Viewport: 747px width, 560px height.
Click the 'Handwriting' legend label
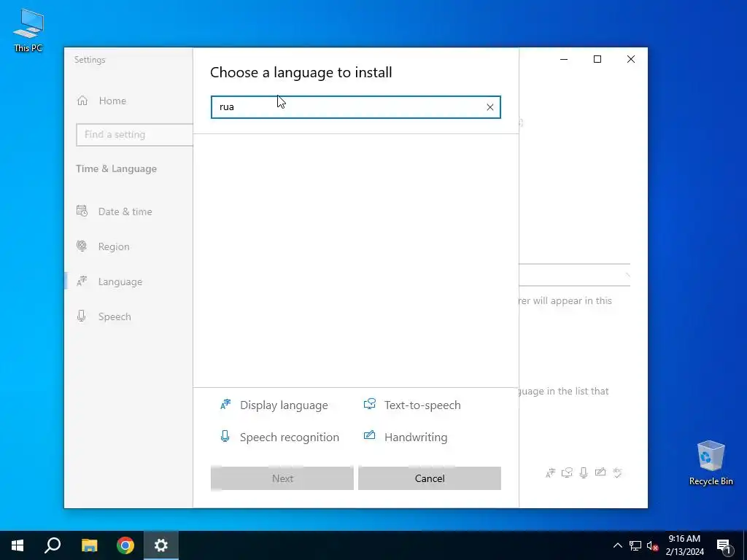pyautogui.click(x=416, y=437)
